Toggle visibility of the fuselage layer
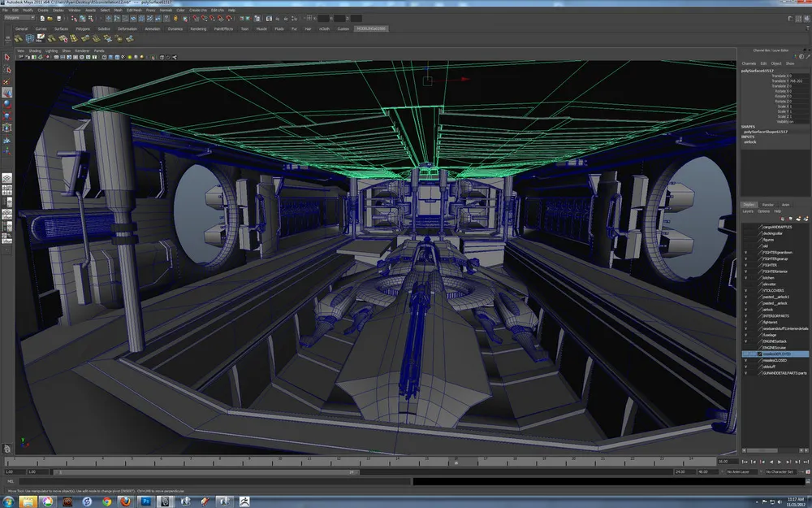This screenshot has height=508, width=812. pyautogui.click(x=745, y=335)
